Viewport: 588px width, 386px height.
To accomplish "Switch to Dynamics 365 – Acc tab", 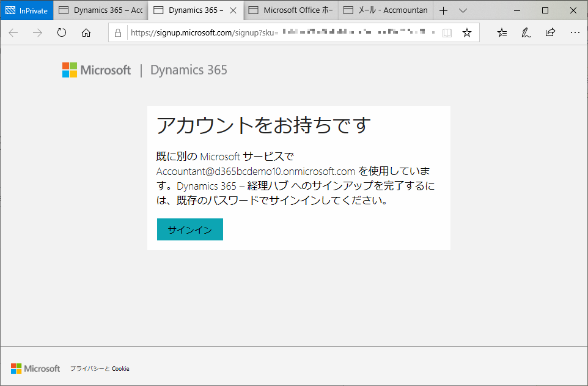I will 101,10.
